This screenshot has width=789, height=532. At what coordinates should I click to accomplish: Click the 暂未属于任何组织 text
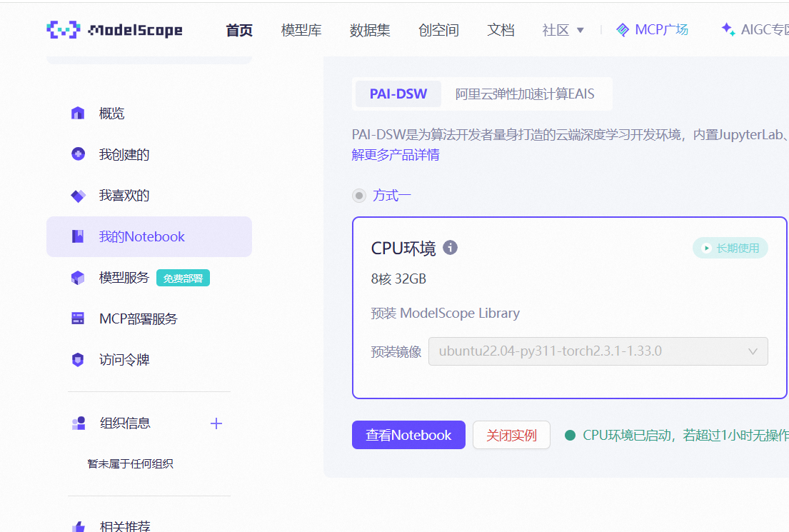click(131, 463)
